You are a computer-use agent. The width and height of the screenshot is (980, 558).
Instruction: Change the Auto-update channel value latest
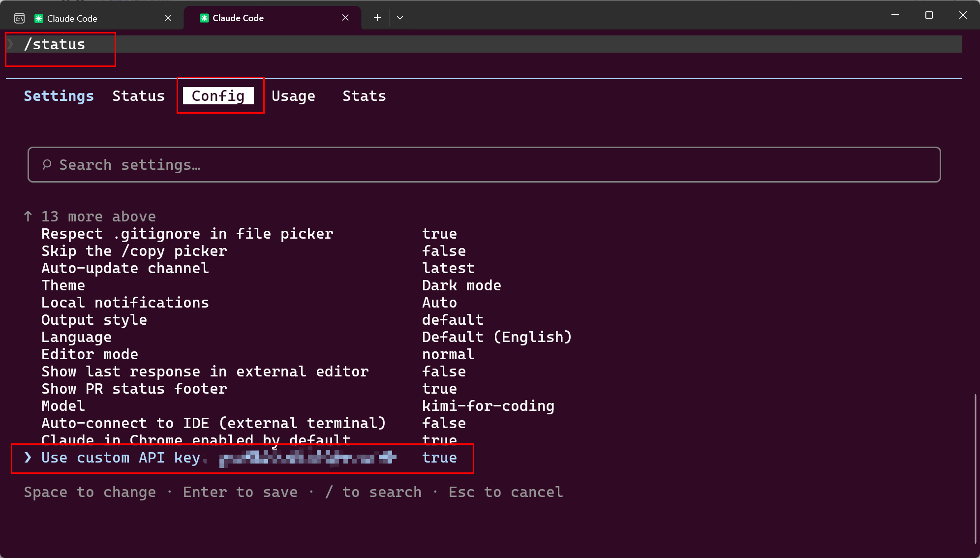[449, 268]
